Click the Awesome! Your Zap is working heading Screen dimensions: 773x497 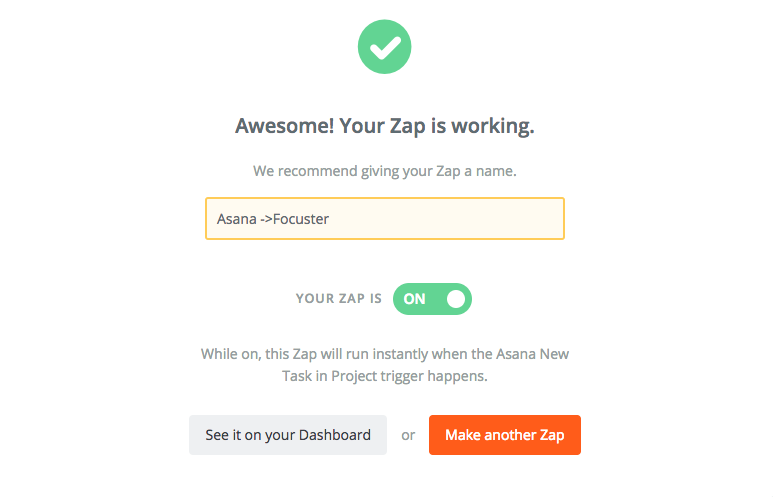[385, 126]
